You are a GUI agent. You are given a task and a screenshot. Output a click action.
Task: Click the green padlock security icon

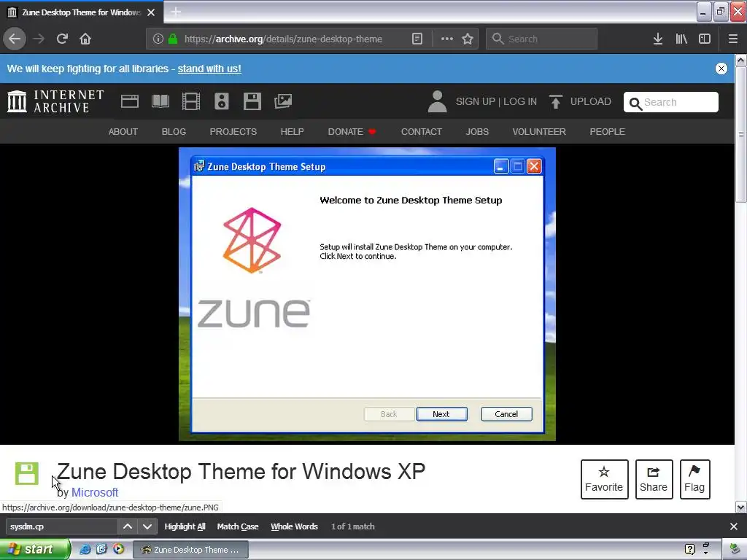tap(173, 39)
